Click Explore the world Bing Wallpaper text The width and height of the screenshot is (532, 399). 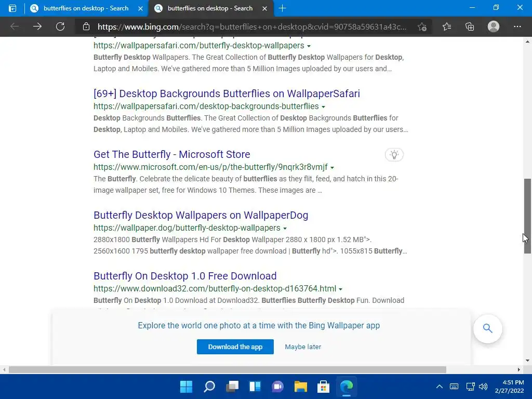pos(259,325)
